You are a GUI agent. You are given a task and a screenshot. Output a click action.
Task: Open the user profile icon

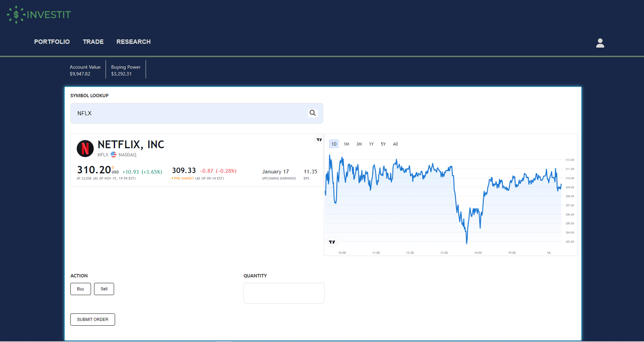[600, 43]
